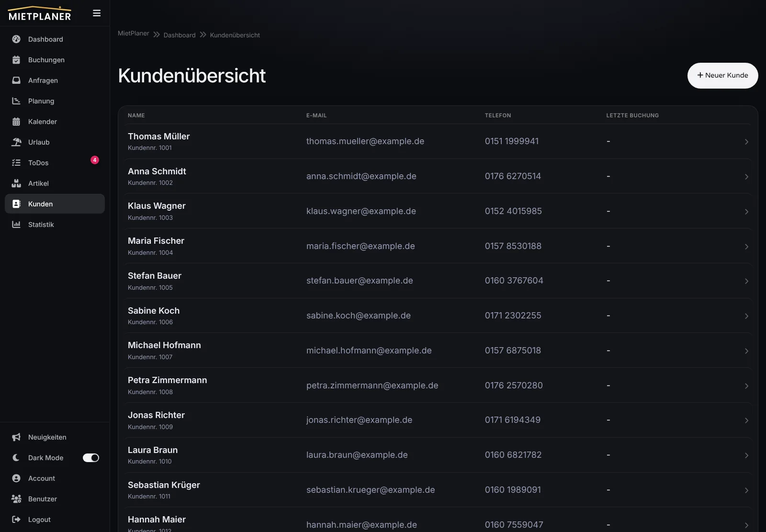Select the Benutzer users group icon
The width and height of the screenshot is (766, 532).
pos(16,499)
